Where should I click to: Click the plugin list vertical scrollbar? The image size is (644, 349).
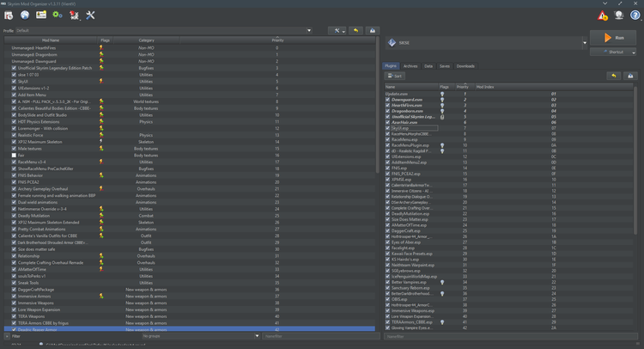pyautogui.click(x=635, y=161)
